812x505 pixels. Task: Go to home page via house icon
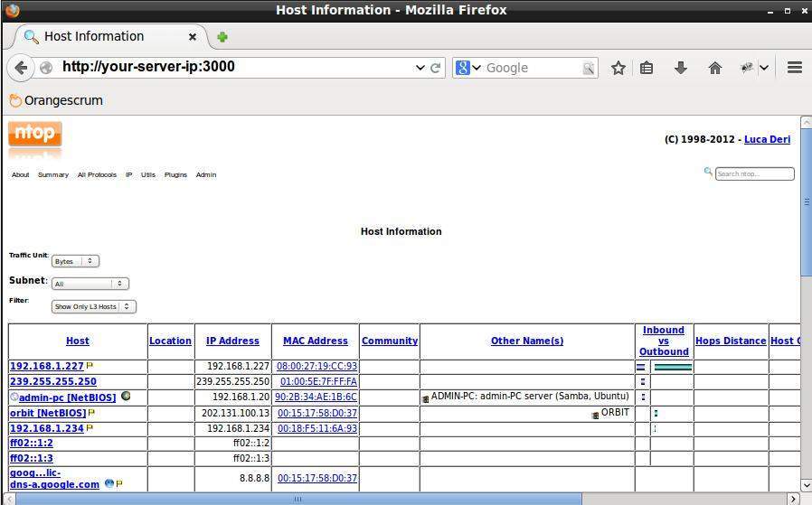(715, 68)
